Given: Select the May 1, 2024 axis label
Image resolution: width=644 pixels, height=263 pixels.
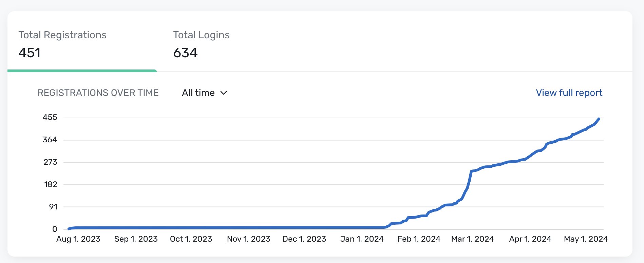Looking at the screenshot, I should pyautogui.click(x=586, y=239).
